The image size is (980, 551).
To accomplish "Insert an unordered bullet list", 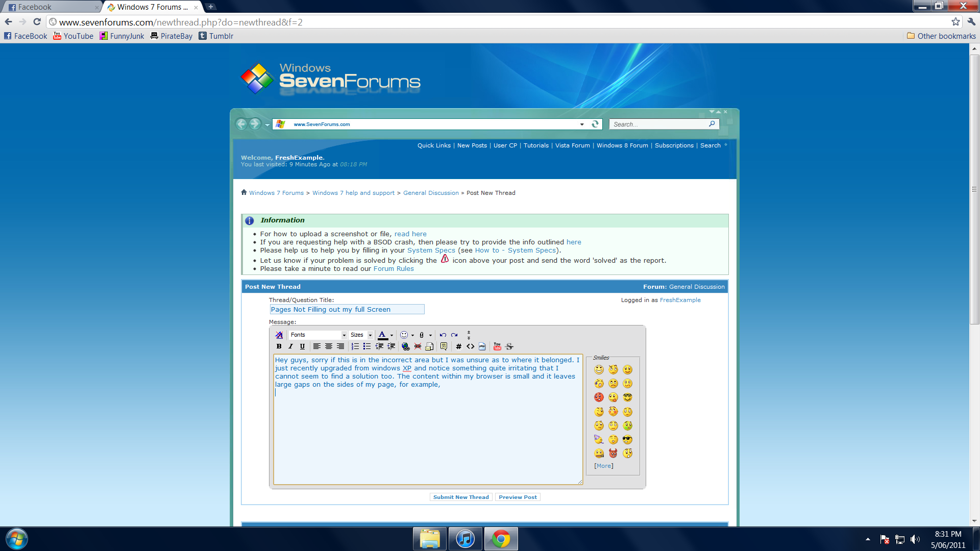I will click(367, 346).
